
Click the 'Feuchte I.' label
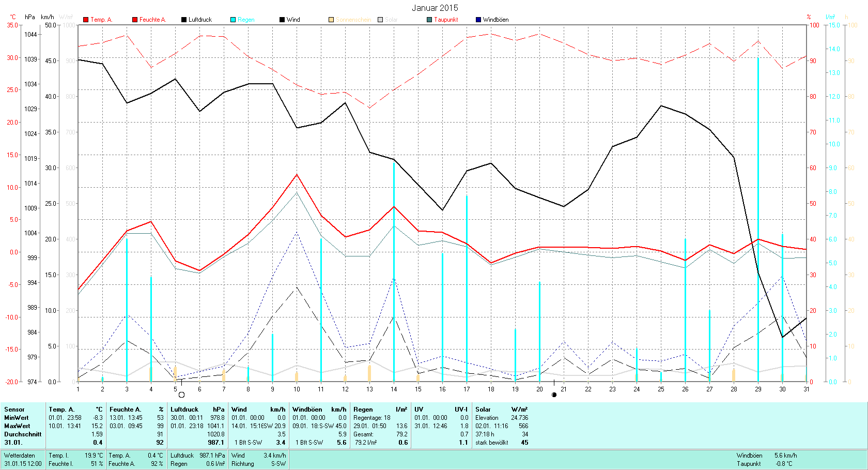click(x=61, y=464)
